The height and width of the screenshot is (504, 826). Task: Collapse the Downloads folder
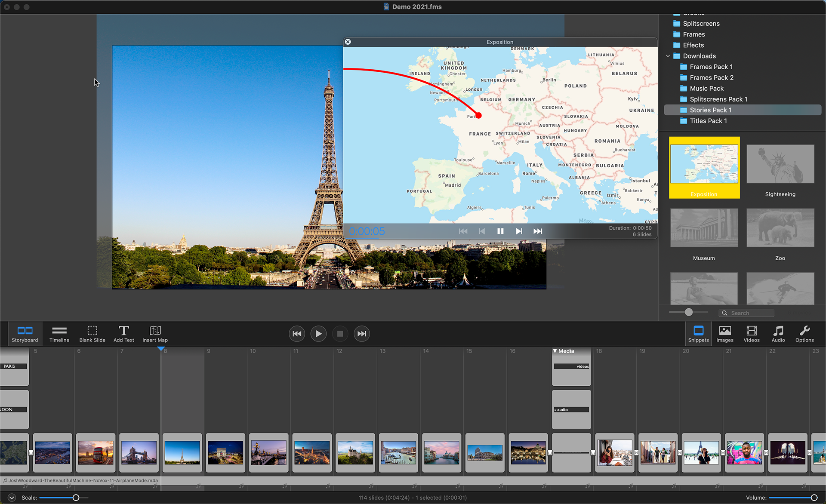point(668,56)
